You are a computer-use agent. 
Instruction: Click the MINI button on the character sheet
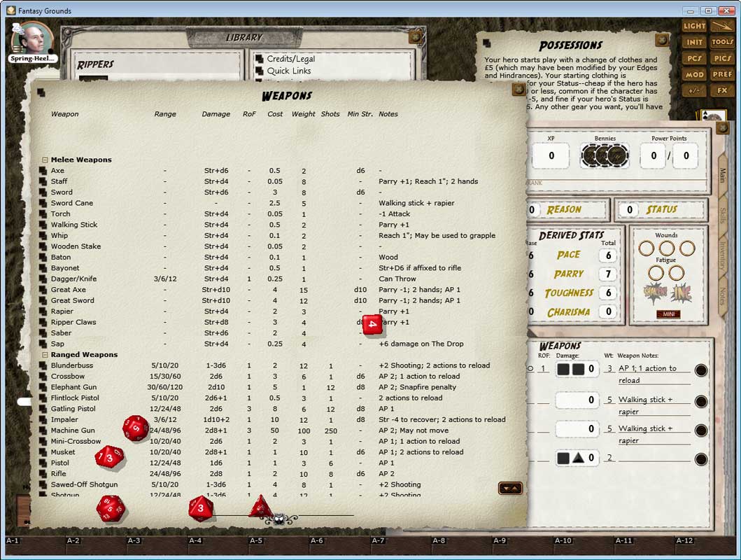[669, 314]
